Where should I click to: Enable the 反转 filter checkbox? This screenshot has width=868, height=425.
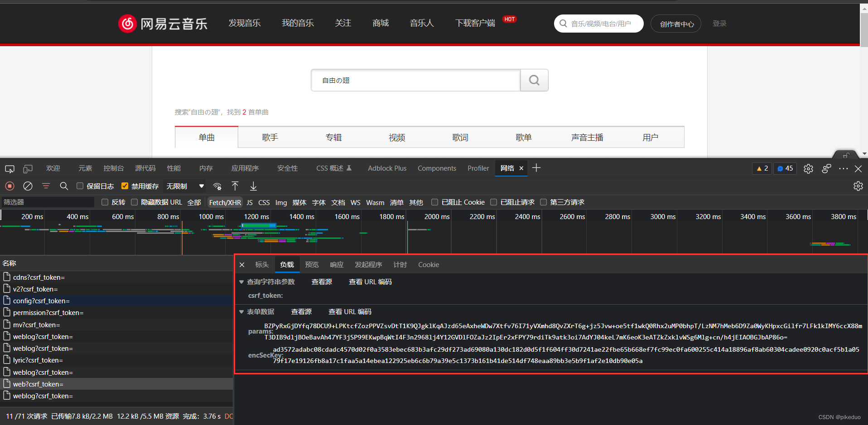(x=105, y=202)
